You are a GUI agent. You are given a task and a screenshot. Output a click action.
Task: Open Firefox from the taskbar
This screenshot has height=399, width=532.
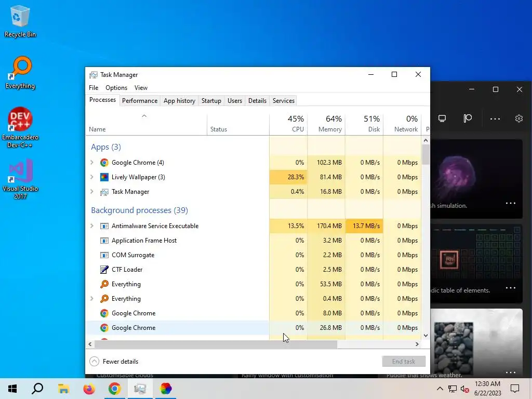(x=89, y=389)
